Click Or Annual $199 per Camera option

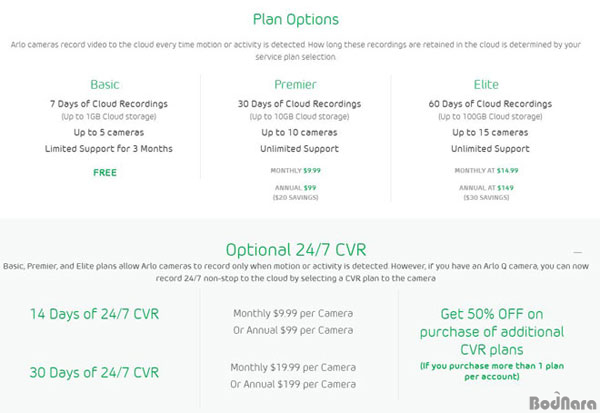pyautogui.click(x=293, y=384)
